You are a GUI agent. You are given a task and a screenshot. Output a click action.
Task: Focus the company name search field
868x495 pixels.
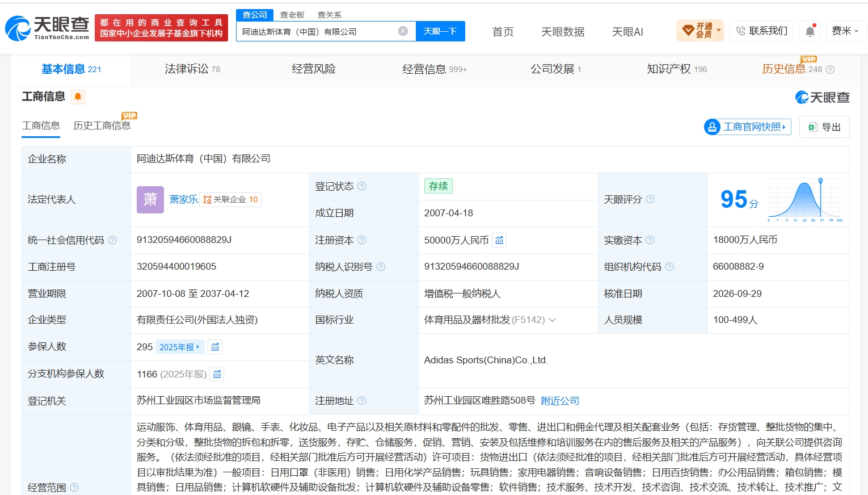(x=326, y=31)
